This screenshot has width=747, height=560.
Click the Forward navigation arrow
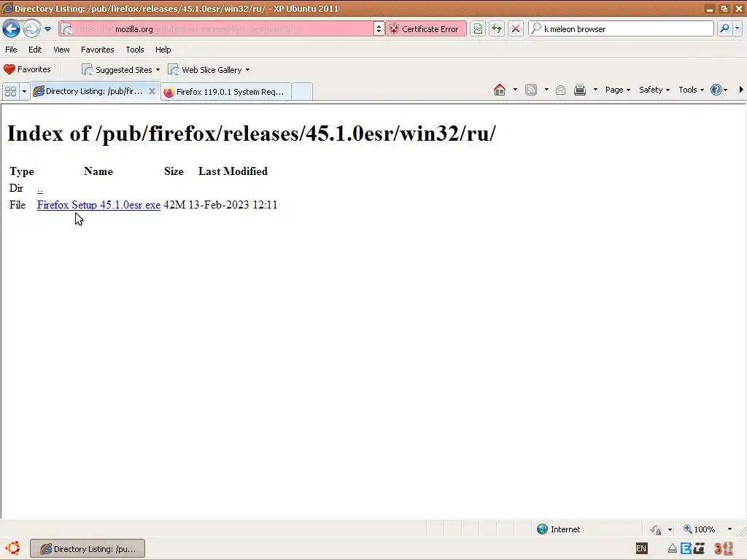coord(31,28)
